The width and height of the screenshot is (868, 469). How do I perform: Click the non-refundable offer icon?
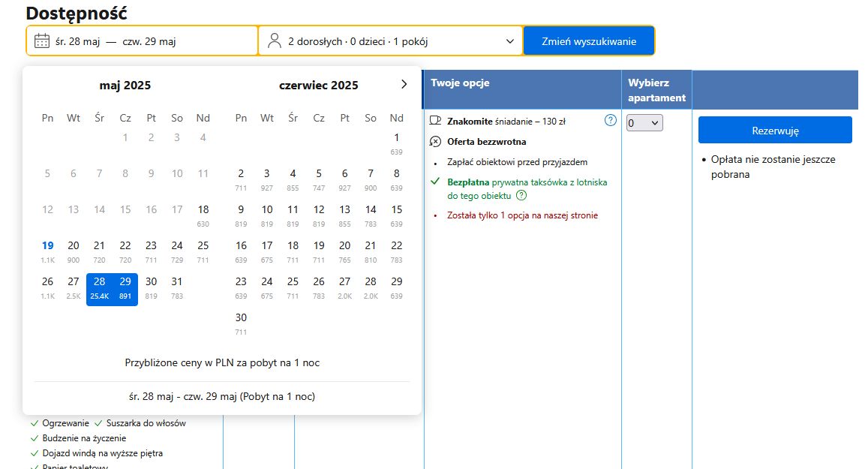[x=436, y=141]
